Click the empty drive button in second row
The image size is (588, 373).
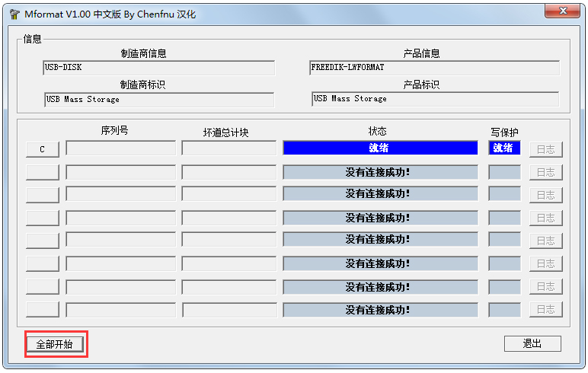(x=42, y=172)
